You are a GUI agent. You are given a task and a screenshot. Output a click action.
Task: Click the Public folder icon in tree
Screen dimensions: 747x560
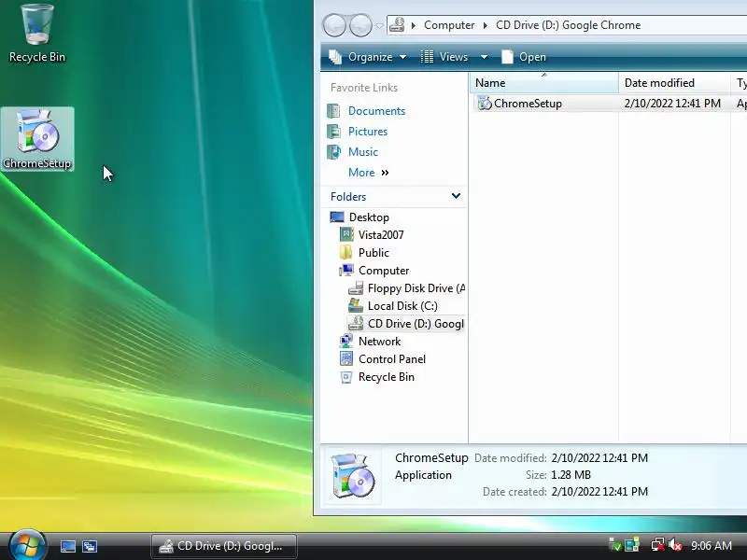pos(346,252)
